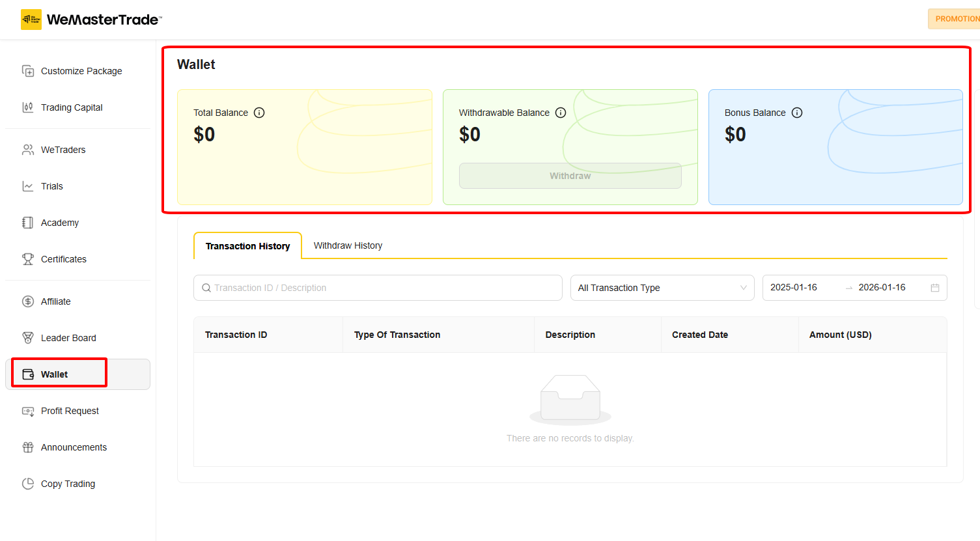Click the WeTraders people icon
Screen dimensions: 980x541
(27, 149)
